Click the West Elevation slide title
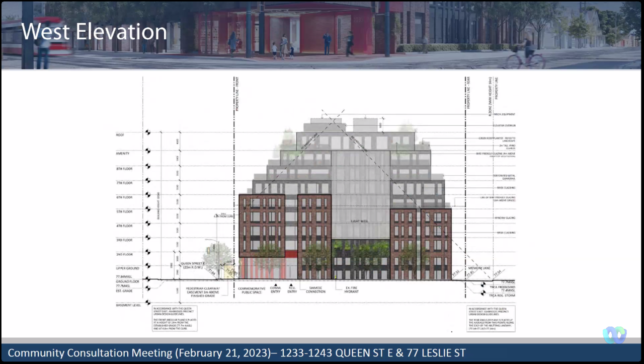 pyautogui.click(x=94, y=31)
